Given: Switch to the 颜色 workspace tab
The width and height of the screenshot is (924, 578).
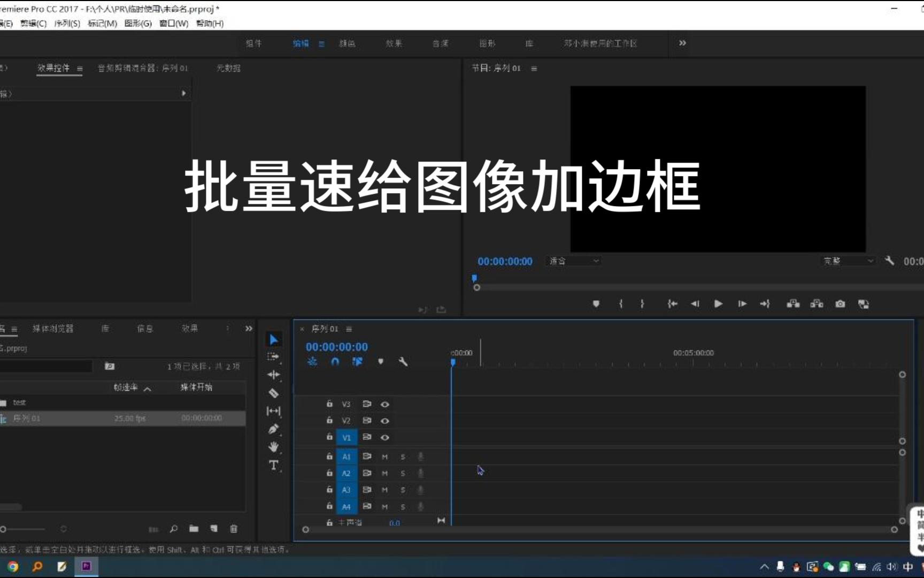Looking at the screenshot, I should pyautogui.click(x=348, y=43).
